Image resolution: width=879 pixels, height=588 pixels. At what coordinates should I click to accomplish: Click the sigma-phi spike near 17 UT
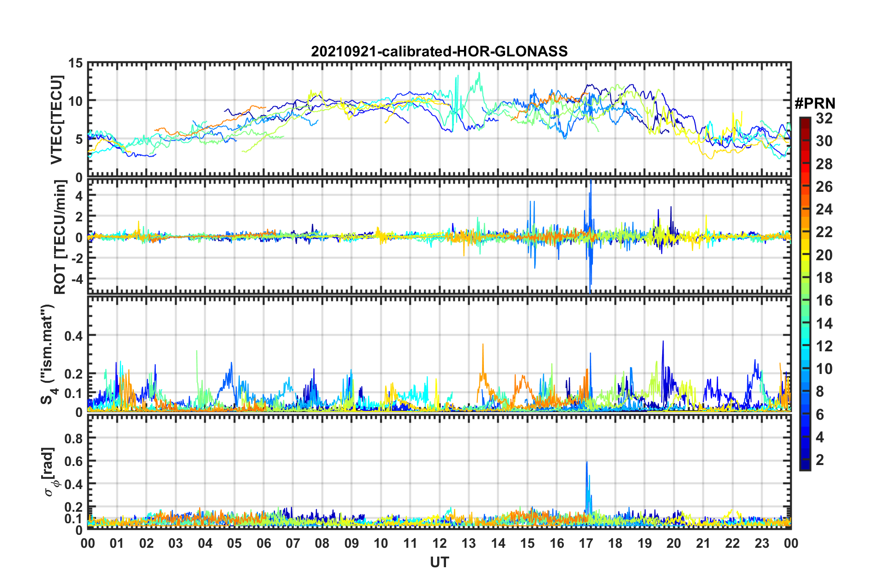(587, 488)
